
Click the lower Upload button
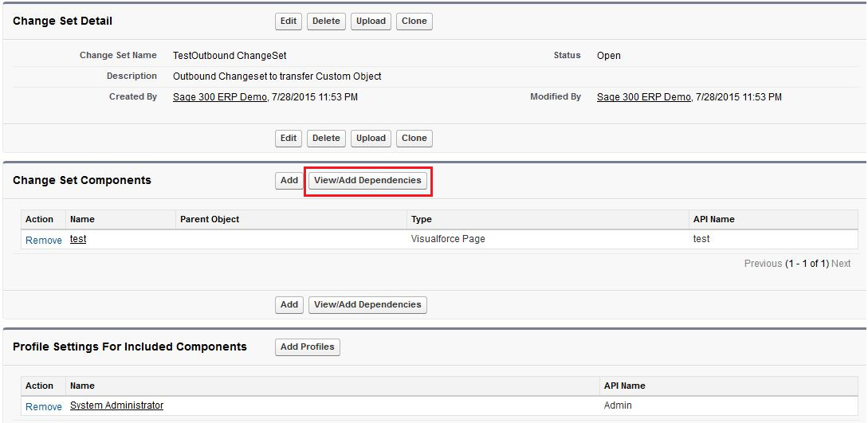click(x=371, y=139)
